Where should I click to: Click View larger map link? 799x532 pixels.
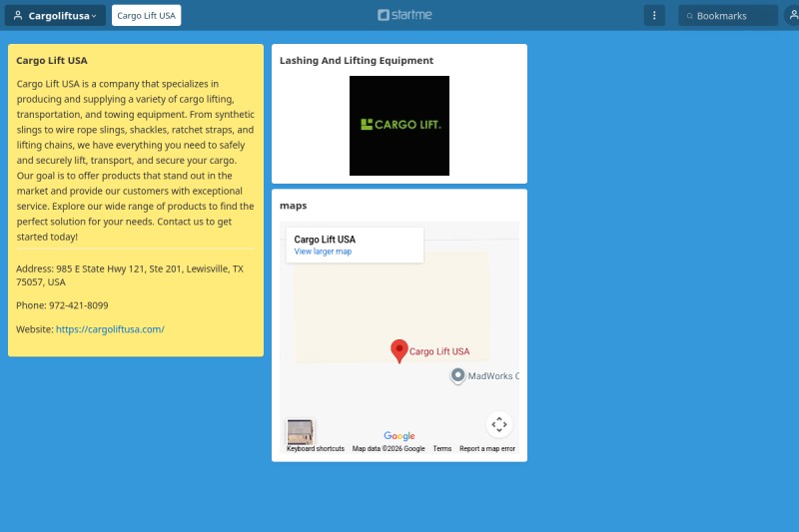coord(323,252)
